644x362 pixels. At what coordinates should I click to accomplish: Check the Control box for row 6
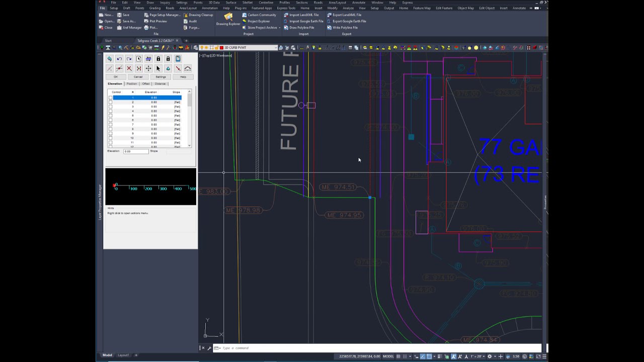click(x=110, y=120)
